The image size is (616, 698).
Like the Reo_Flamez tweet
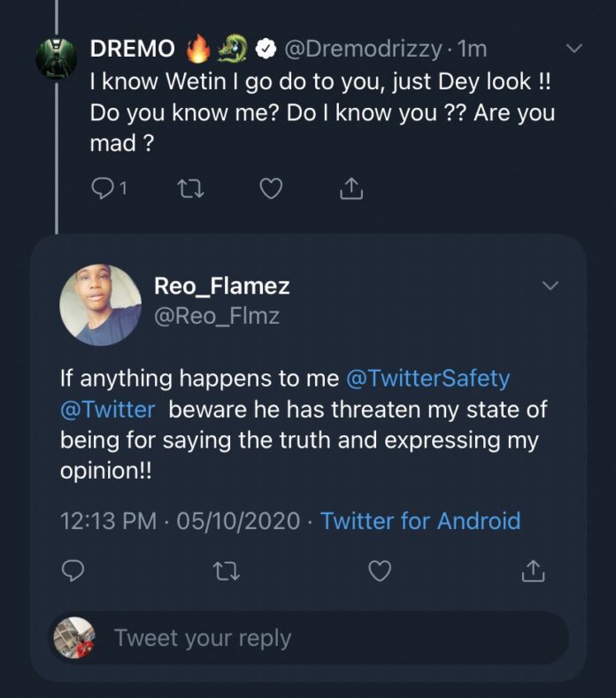point(380,571)
